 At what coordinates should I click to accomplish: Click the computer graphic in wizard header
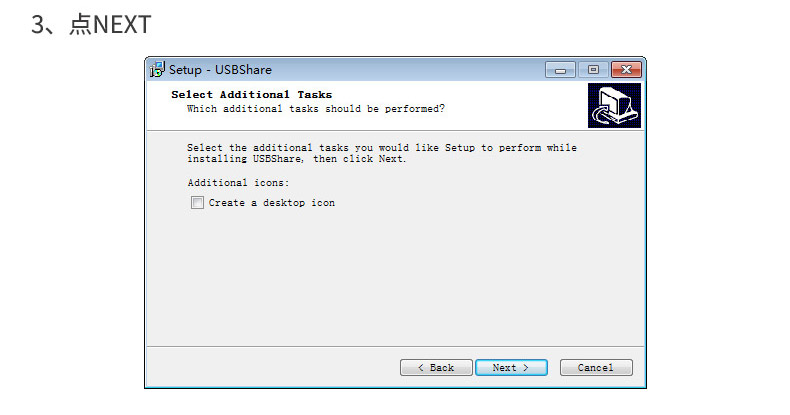coord(614,106)
